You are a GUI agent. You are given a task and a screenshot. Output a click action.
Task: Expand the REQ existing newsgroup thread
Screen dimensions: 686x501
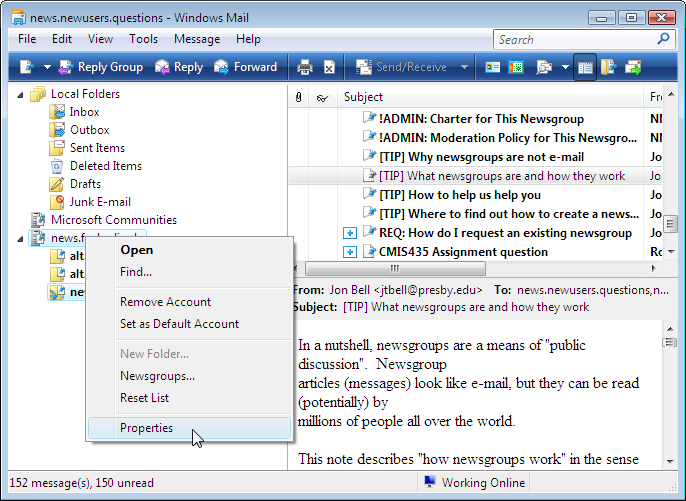[x=350, y=233]
